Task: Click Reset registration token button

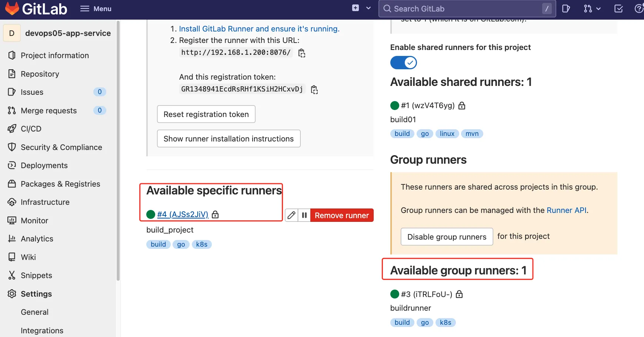Action: (x=206, y=114)
